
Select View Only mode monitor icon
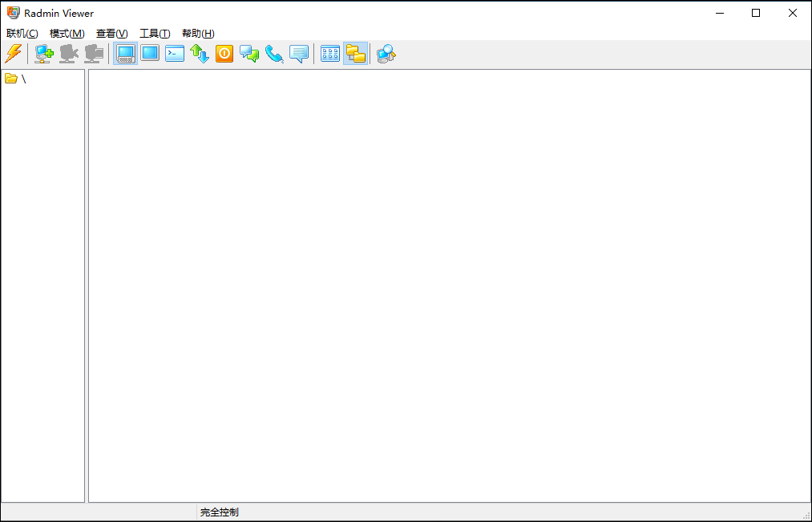150,54
